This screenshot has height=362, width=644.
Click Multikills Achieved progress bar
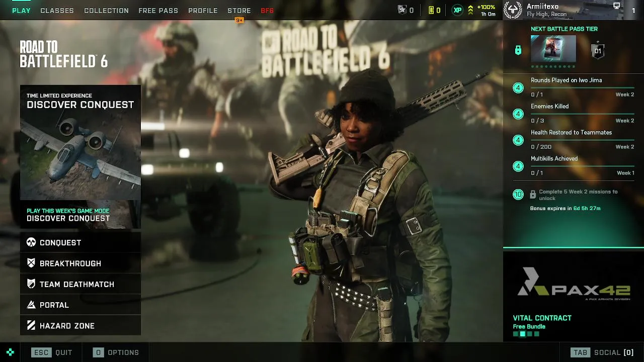tap(583, 166)
